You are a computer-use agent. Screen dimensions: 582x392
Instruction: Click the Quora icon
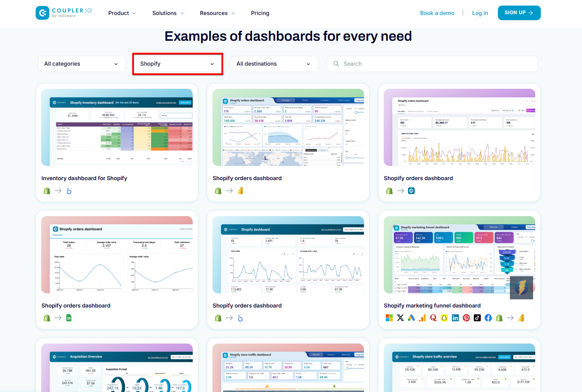[433, 318]
